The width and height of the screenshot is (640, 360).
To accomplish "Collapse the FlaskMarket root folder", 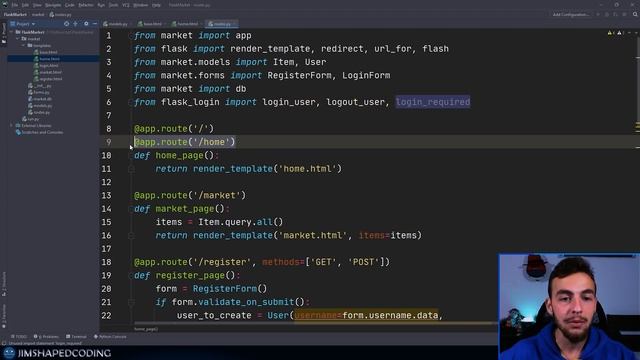I will coord(12,32).
